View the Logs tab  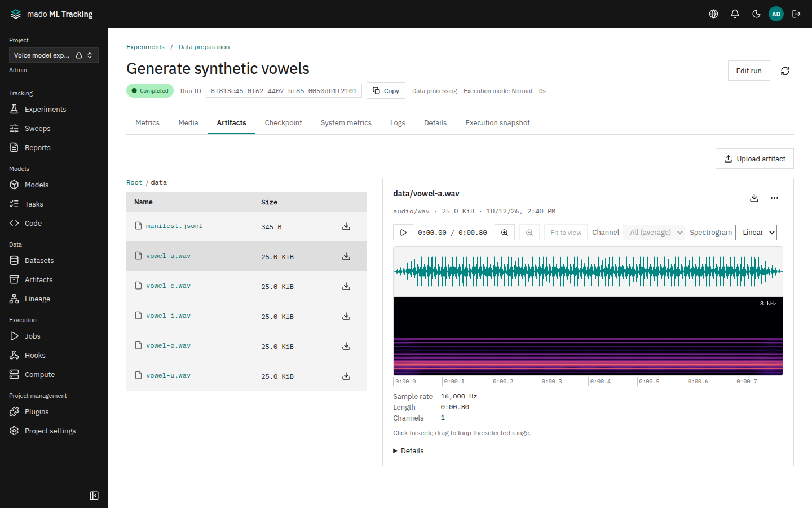[x=398, y=123]
